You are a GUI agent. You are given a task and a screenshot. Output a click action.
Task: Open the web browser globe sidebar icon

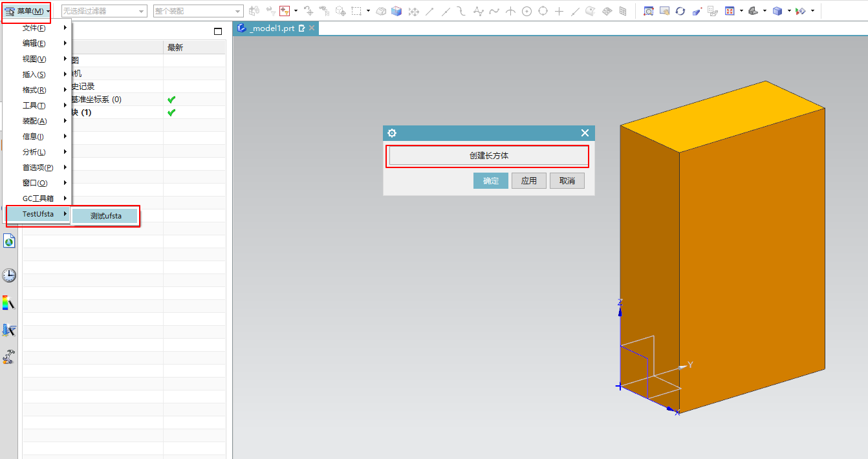pos(9,241)
